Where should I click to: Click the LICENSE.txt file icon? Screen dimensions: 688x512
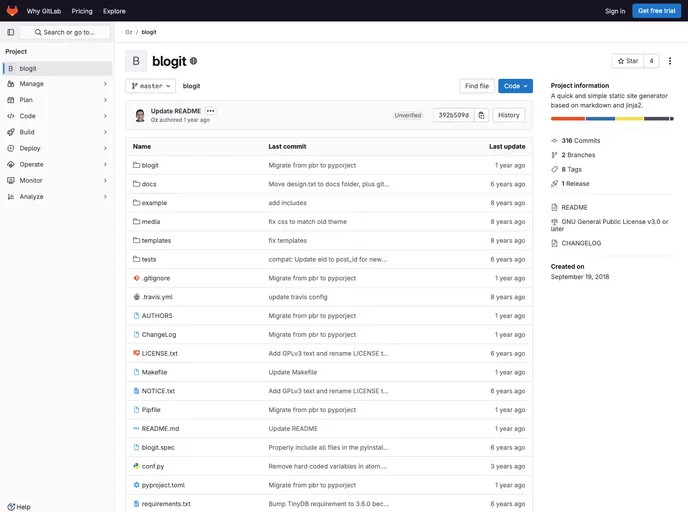point(136,353)
